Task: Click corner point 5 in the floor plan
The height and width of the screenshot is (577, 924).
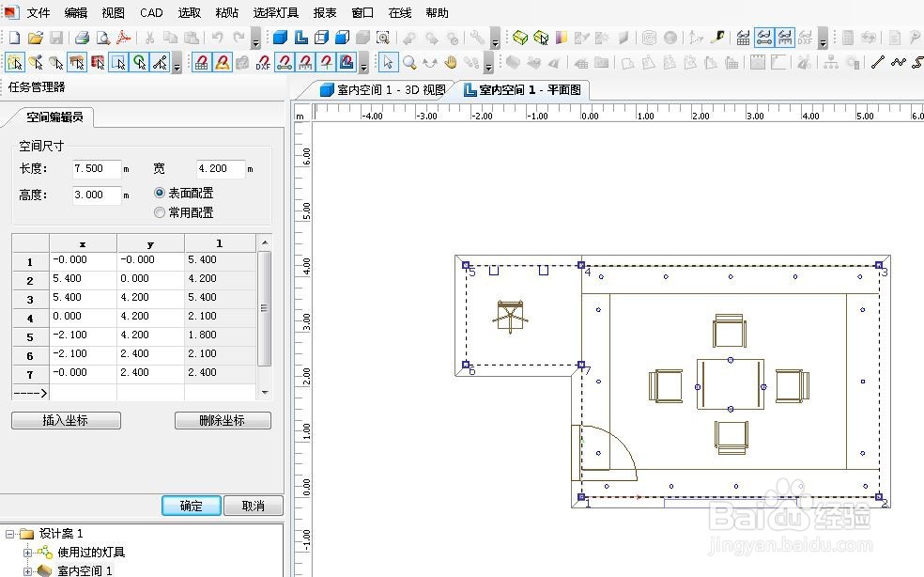Action: pyautogui.click(x=466, y=266)
